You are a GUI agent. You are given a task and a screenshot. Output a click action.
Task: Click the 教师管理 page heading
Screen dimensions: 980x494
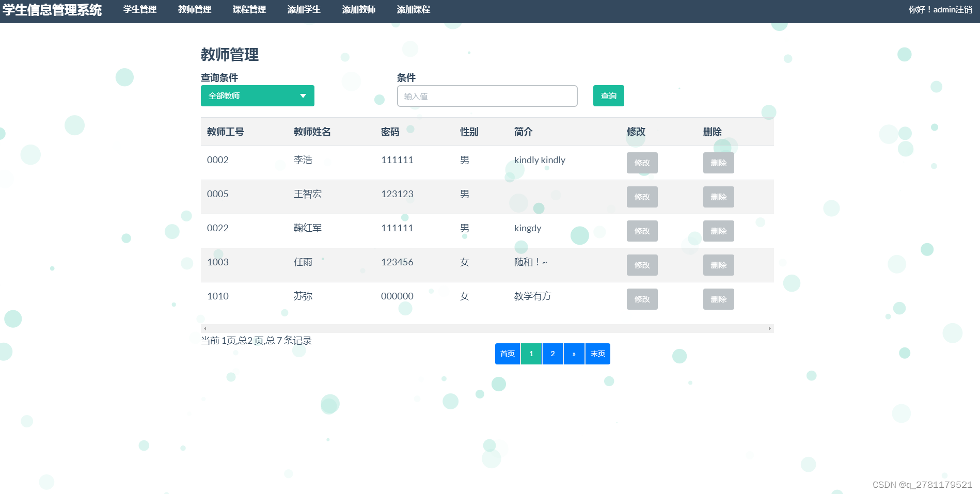tap(230, 55)
